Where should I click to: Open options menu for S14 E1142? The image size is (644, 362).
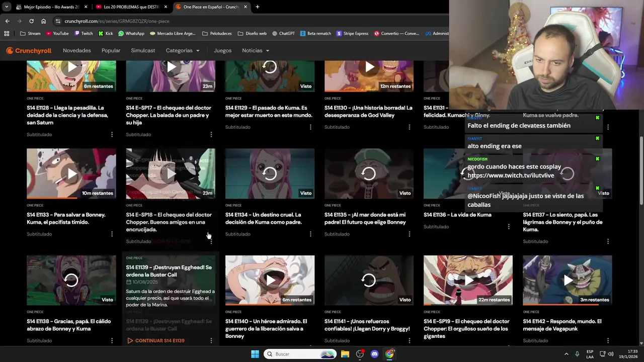[608, 340]
